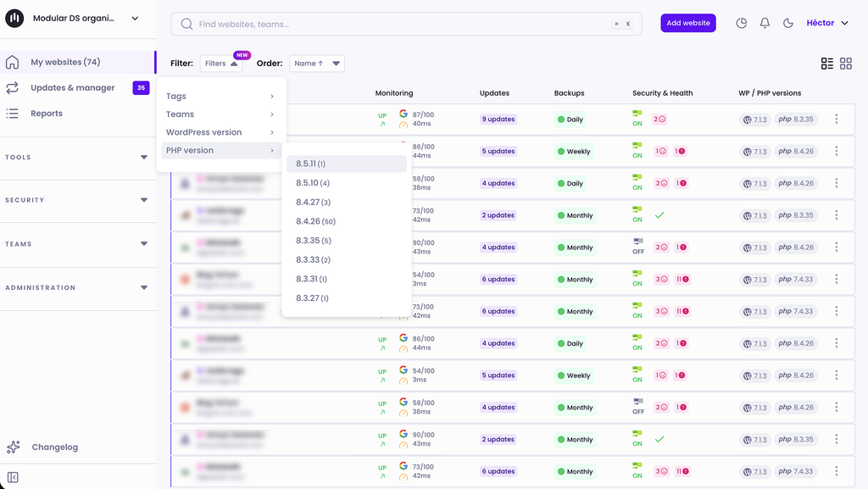
Task: Click the Monitoring column header
Action: tap(394, 93)
